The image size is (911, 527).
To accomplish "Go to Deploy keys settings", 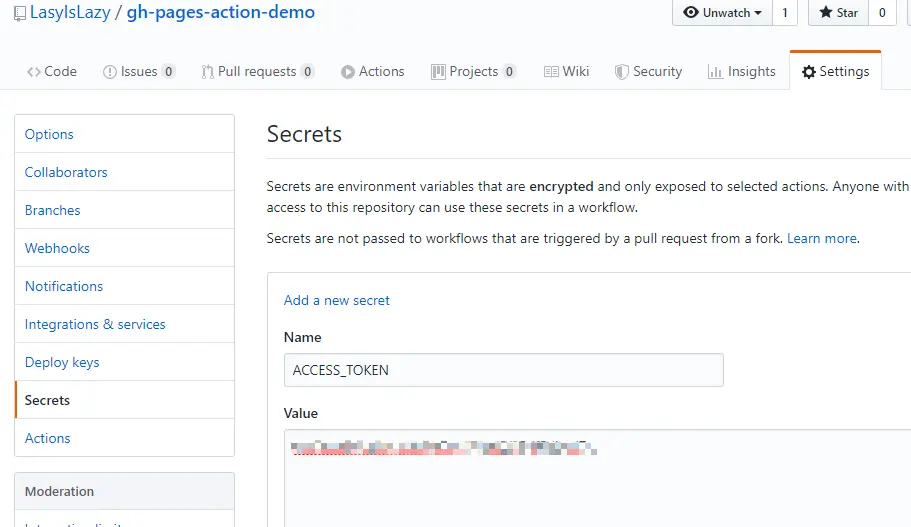I will pos(62,362).
